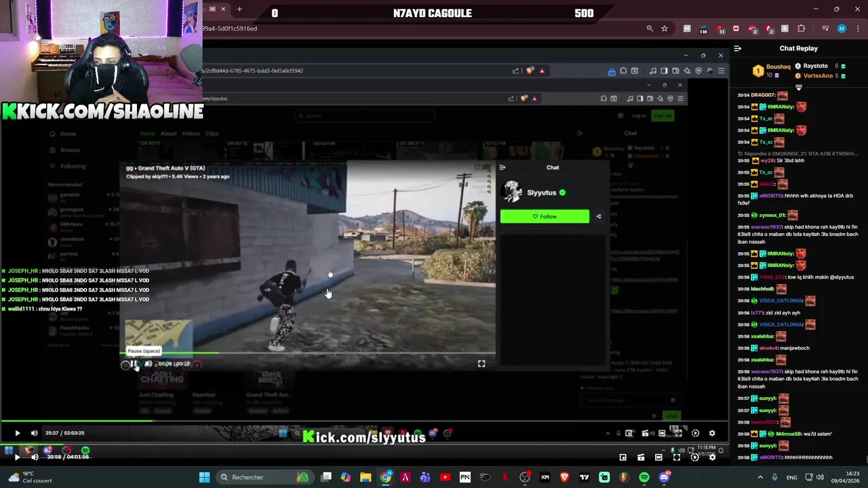
Task: Click the share icon next to Follow
Action: tap(598, 216)
